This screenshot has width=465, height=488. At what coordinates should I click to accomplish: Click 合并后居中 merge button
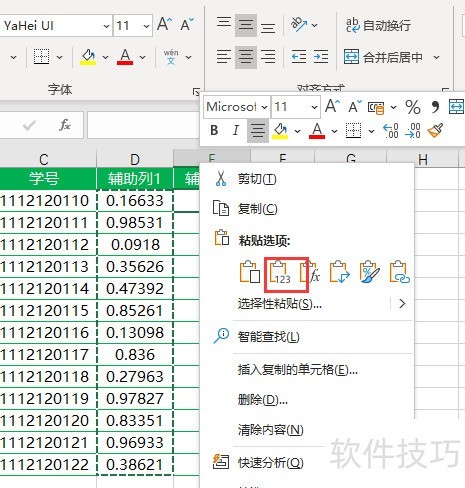(383, 57)
